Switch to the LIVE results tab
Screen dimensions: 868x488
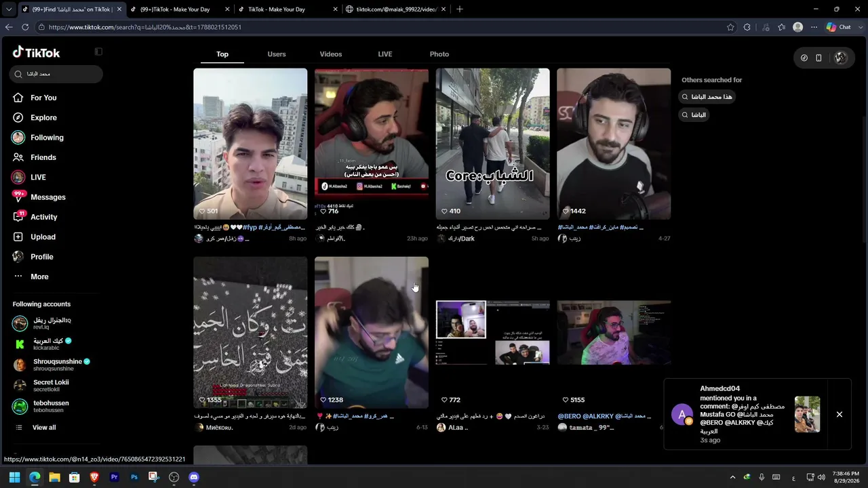point(385,54)
